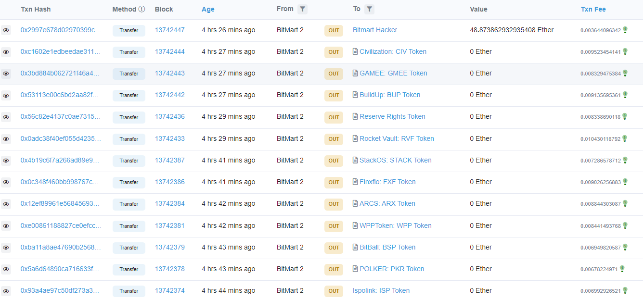Click contract icon beside Civilization: CIV Token
Image resolution: width=644 pixels, height=300 pixels.
355,51
